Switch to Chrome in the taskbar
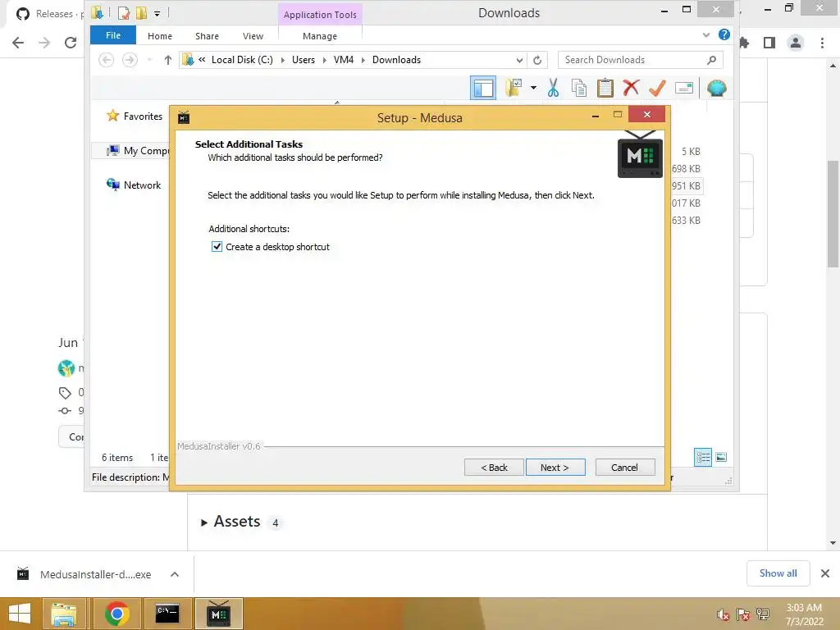 click(x=116, y=614)
